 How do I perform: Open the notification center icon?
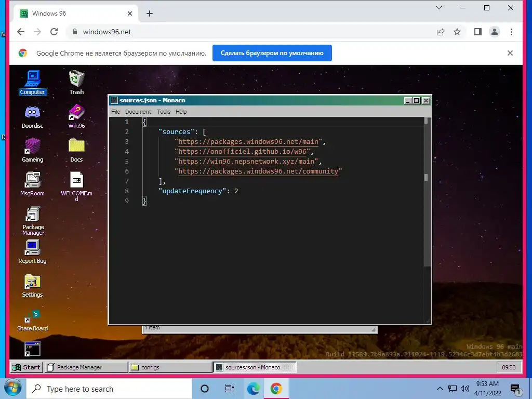tap(516, 389)
